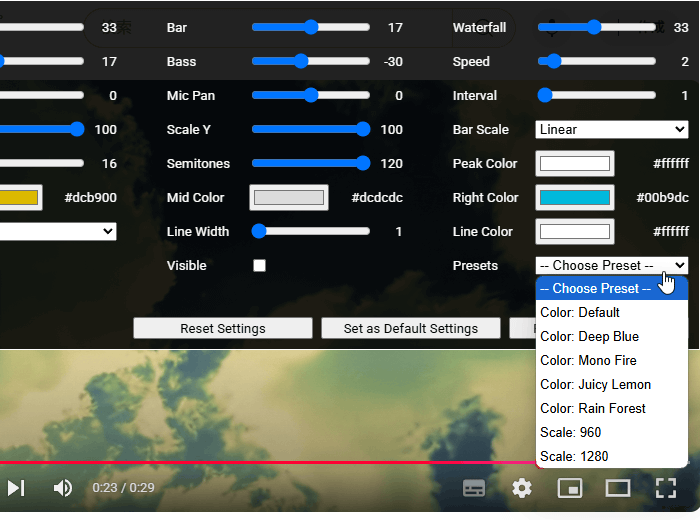Click the Next video icon
Screen dimensions: 700x520
[16, 488]
